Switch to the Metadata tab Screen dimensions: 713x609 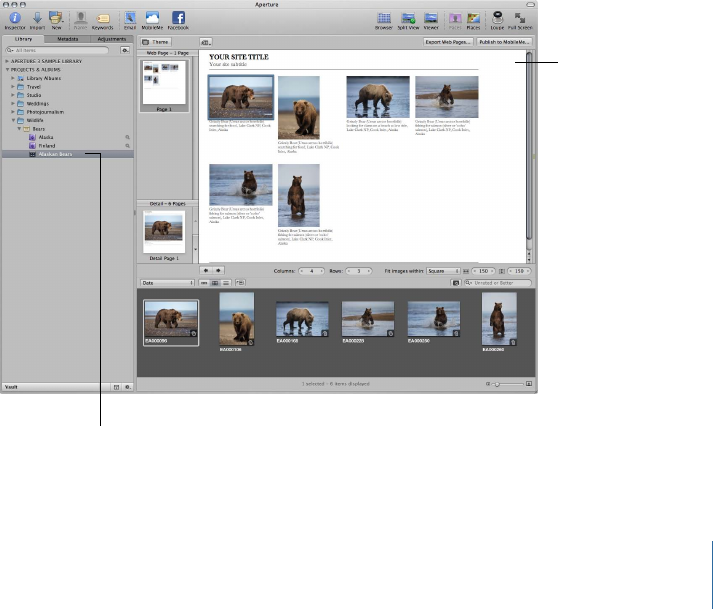tap(67, 39)
